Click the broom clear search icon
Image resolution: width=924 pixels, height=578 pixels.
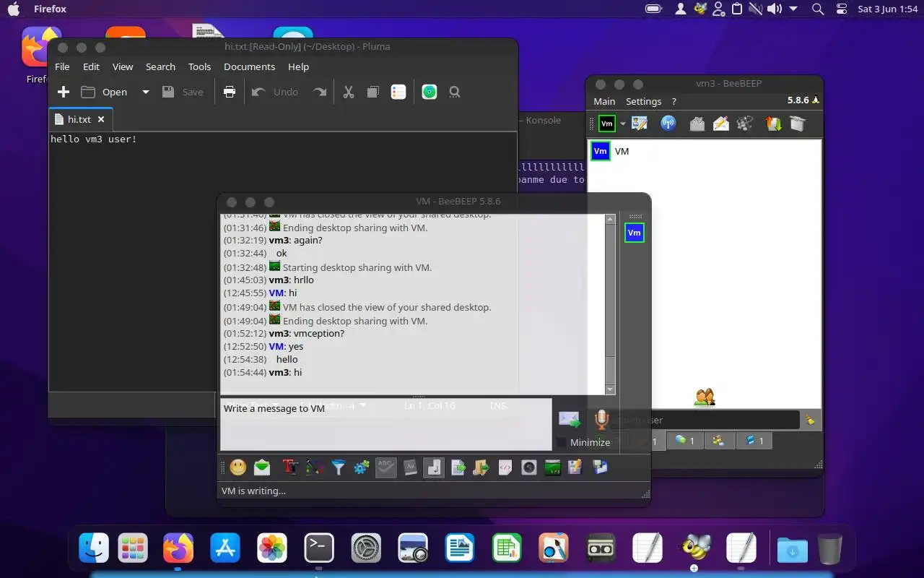tap(810, 420)
